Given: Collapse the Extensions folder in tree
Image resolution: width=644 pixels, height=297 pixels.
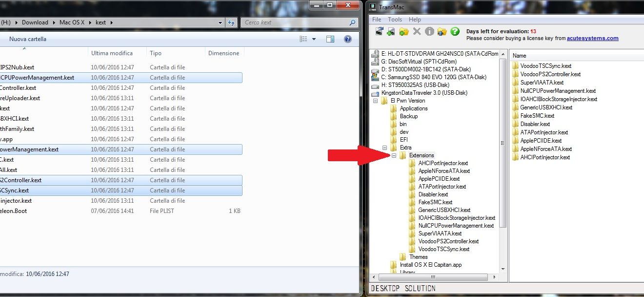Looking at the screenshot, I should click(x=394, y=155).
